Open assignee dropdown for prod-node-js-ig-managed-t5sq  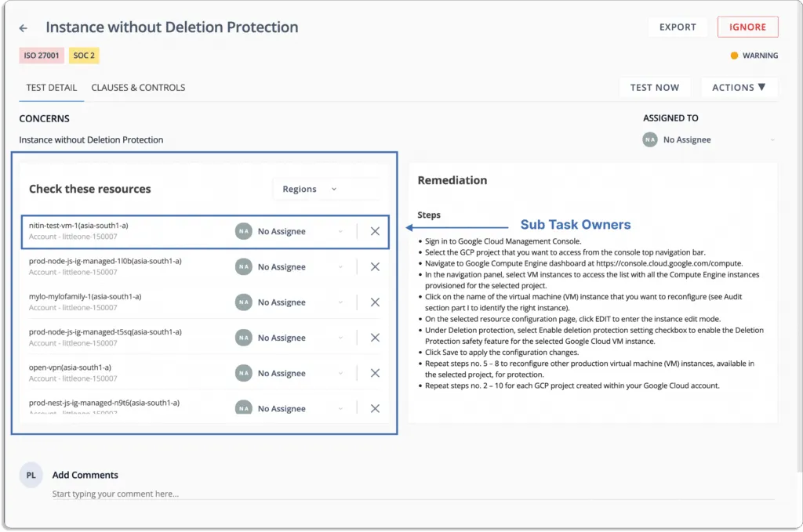pos(340,338)
